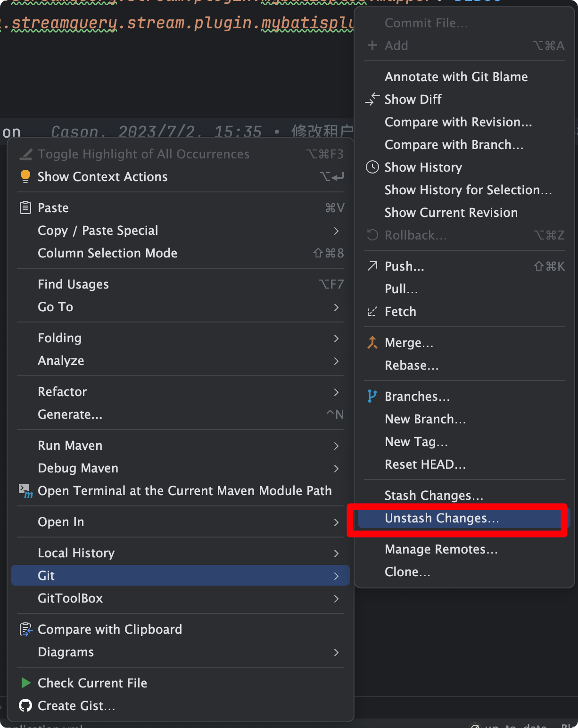Toggle Column Selection Mode

click(x=107, y=253)
